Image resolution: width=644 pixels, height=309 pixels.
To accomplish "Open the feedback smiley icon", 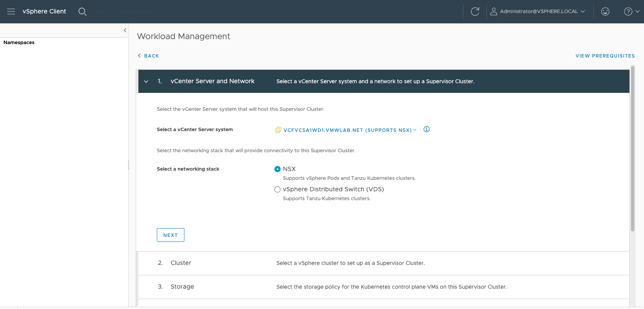I will 605,12.
